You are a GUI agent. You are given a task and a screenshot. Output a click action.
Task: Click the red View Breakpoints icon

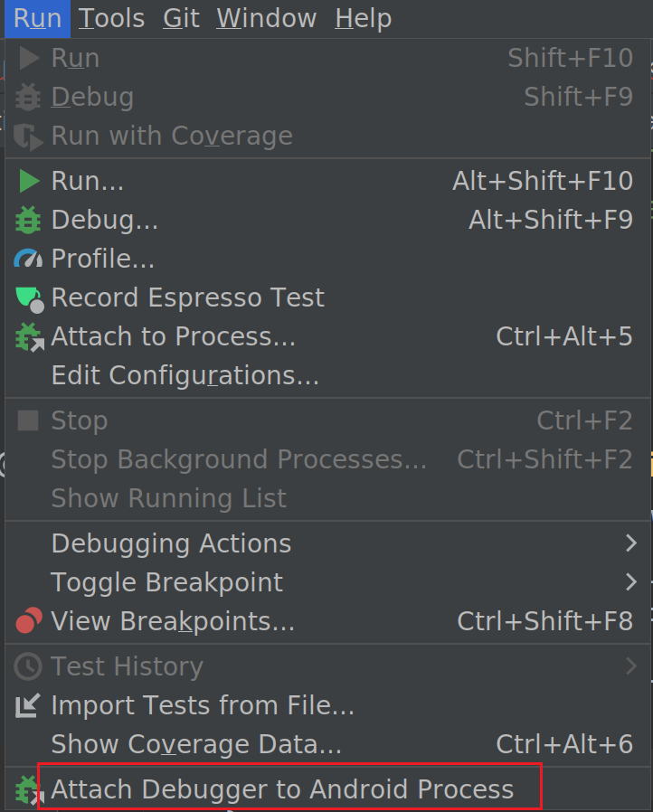point(29,621)
